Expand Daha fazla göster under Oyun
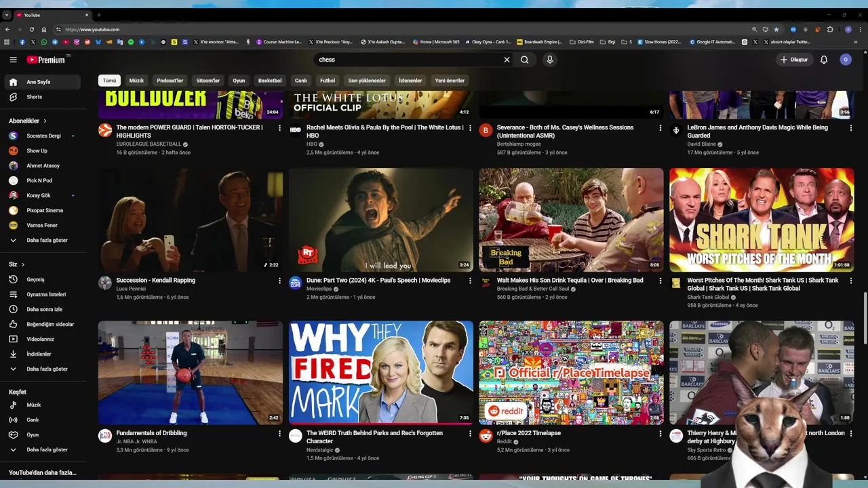This screenshot has height=488, width=868. (43, 449)
